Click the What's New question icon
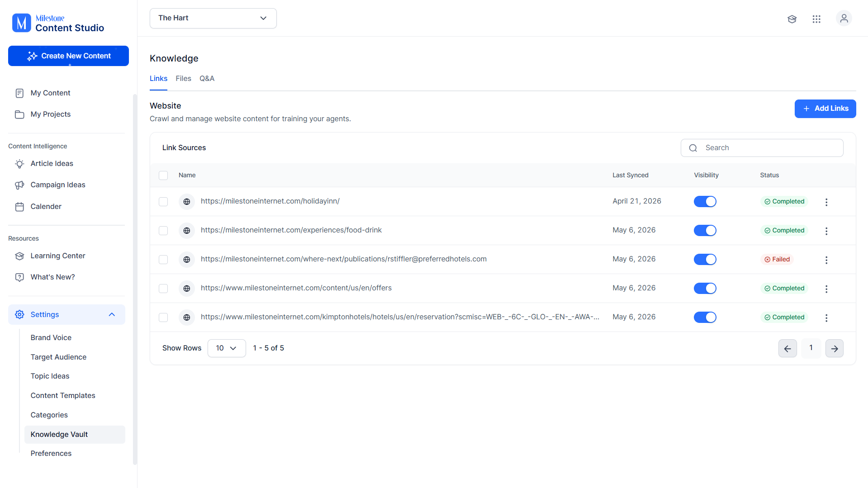 click(19, 277)
